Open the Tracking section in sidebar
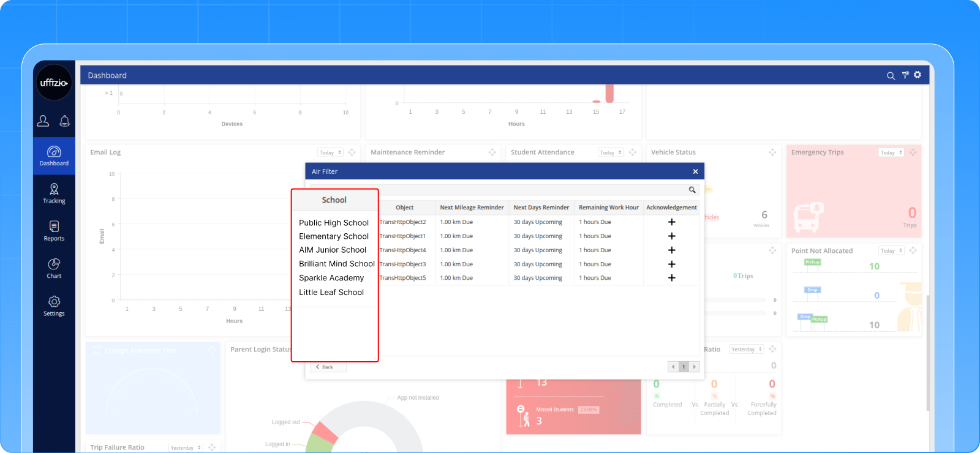This screenshot has width=980, height=453. (x=54, y=193)
